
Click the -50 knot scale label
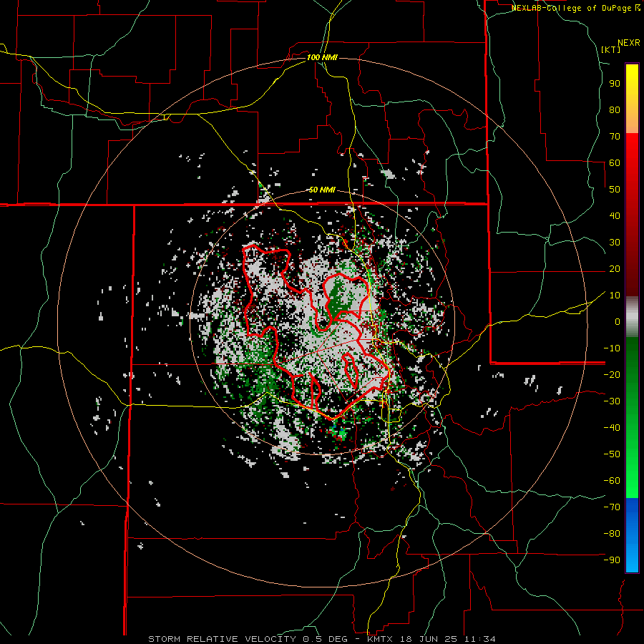pyautogui.click(x=612, y=454)
